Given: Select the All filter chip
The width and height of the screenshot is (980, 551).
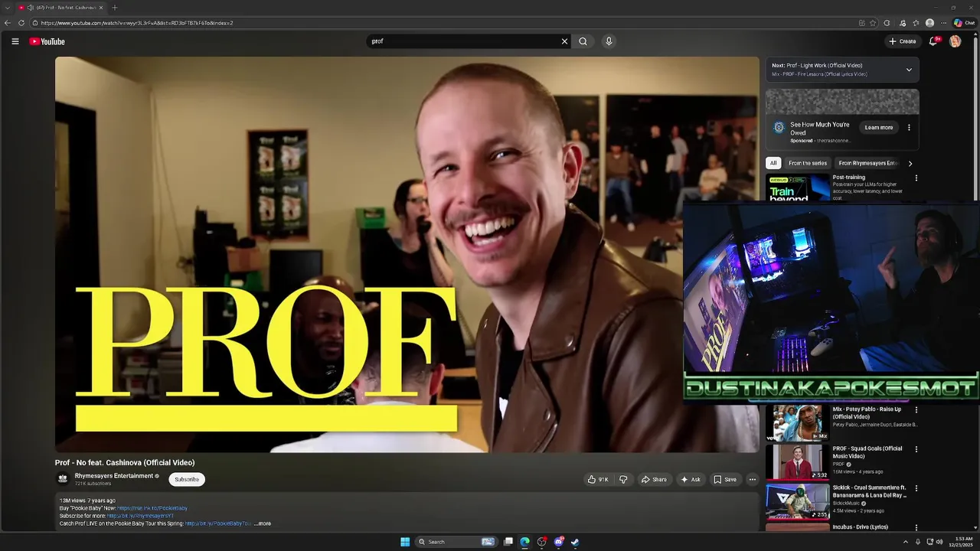Looking at the screenshot, I should [x=773, y=163].
